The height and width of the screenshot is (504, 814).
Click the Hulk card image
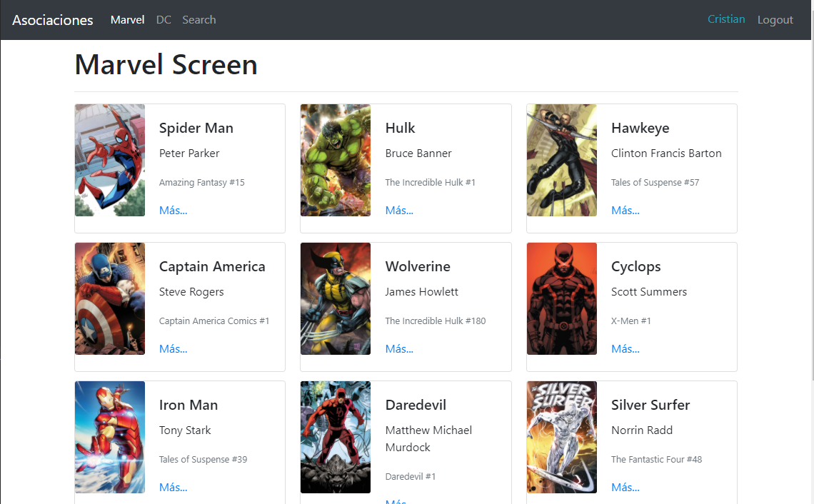click(335, 160)
